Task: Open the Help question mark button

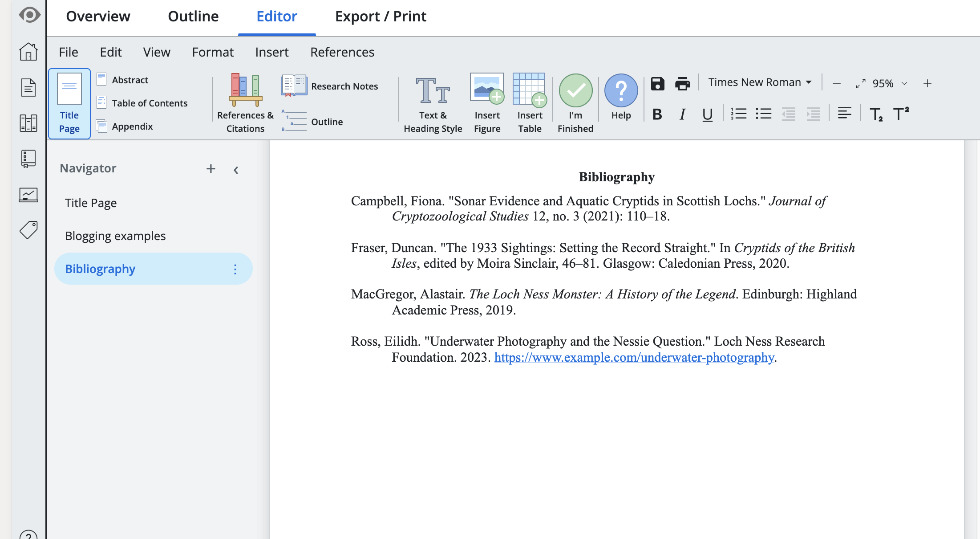Action: click(621, 98)
